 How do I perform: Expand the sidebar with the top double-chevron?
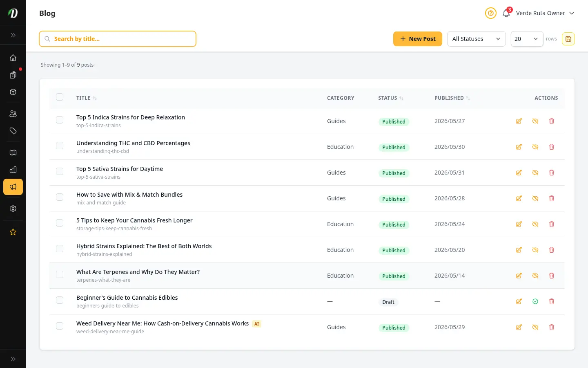13,35
